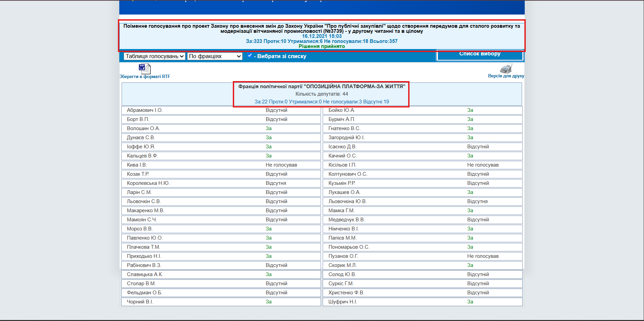The height and width of the screenshot is (321, 644).
Task: Click 'Суркіс Г.М.' deputy name
Action: click(x=341, y=283)
